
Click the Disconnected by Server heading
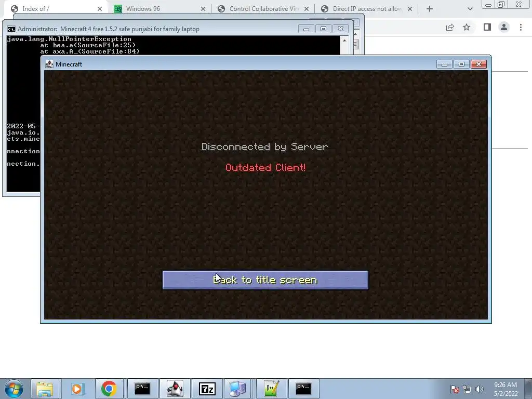tap(264, 147)
